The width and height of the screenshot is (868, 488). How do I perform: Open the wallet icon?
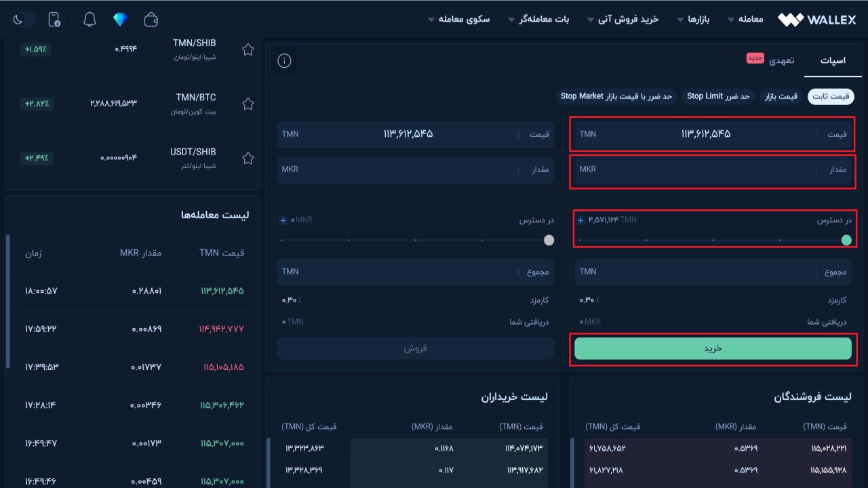pos(151,20)
